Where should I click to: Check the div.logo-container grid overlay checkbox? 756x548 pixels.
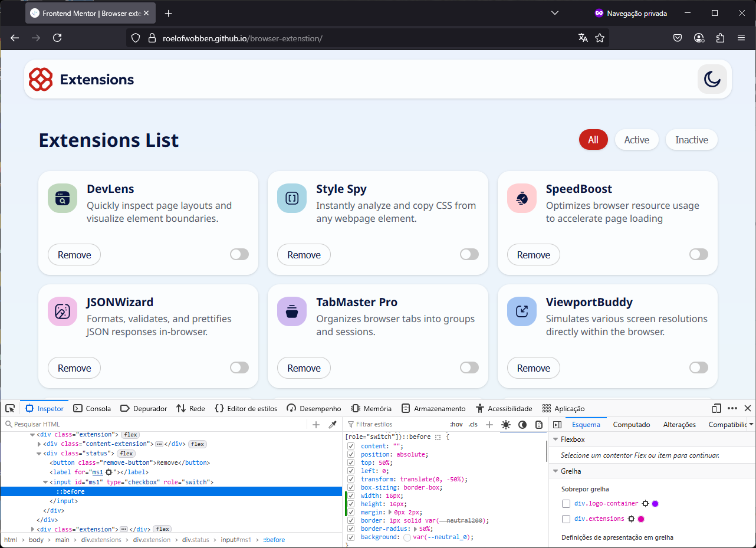coord(566,504)
